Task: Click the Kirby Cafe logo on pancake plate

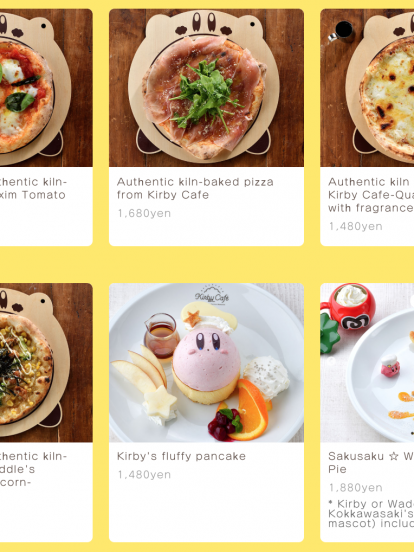Action: point(212,295)
